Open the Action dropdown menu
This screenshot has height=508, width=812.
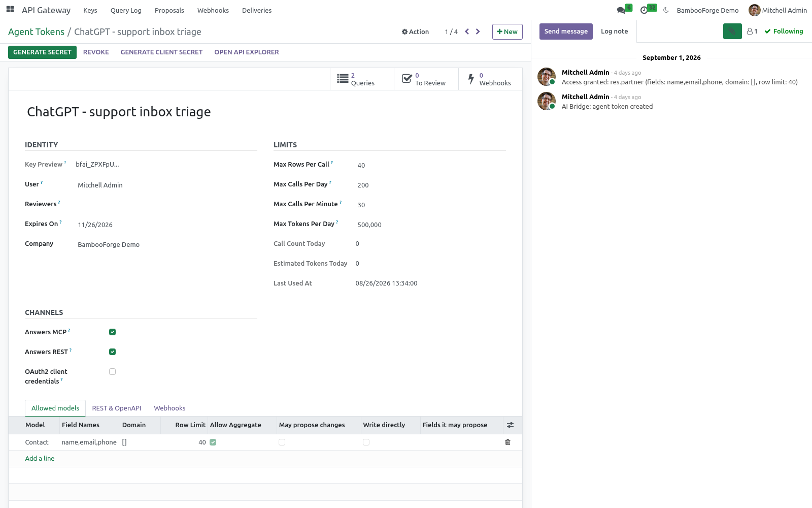point(415,31)
